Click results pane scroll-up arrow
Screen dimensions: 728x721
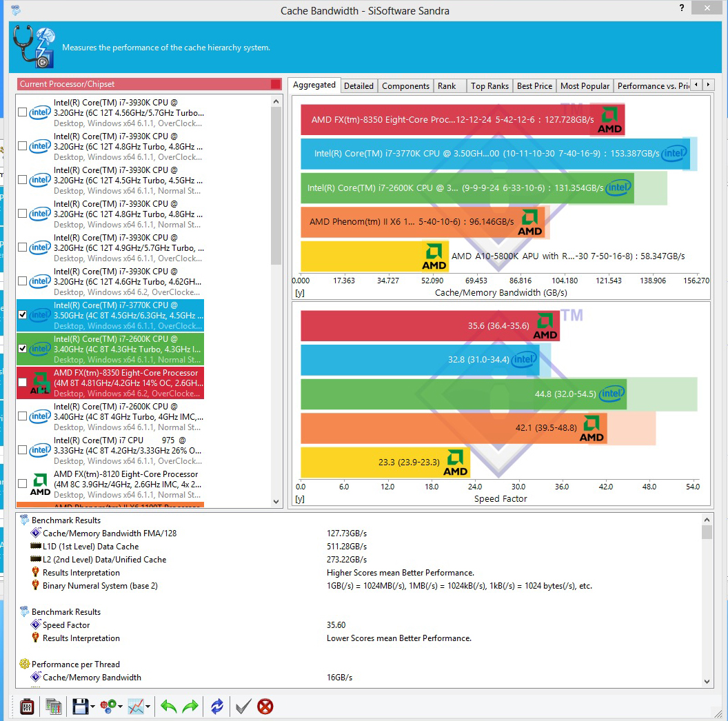tap(707, 520)
